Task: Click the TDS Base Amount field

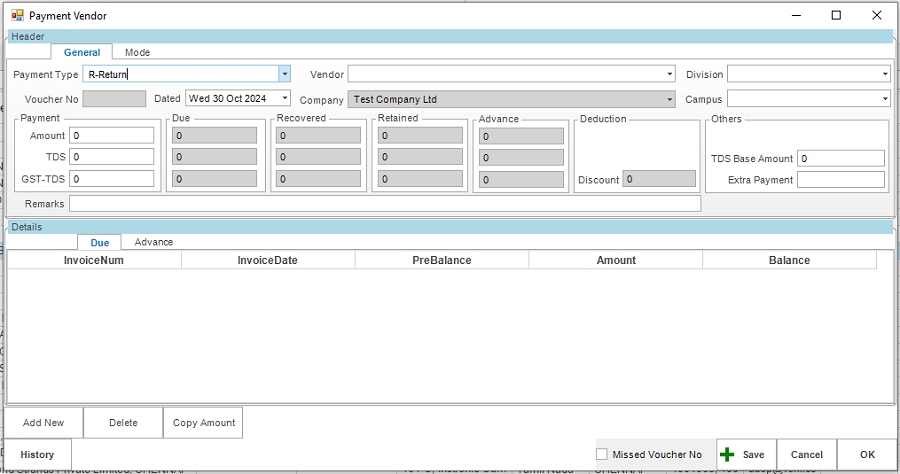Action: click(x=841, y=158)
